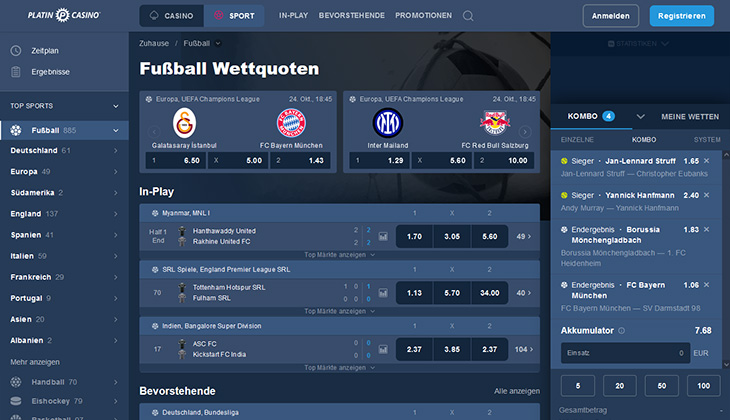
Task: Open Portugal category in sidebar
Action: [x=64, y=298]
